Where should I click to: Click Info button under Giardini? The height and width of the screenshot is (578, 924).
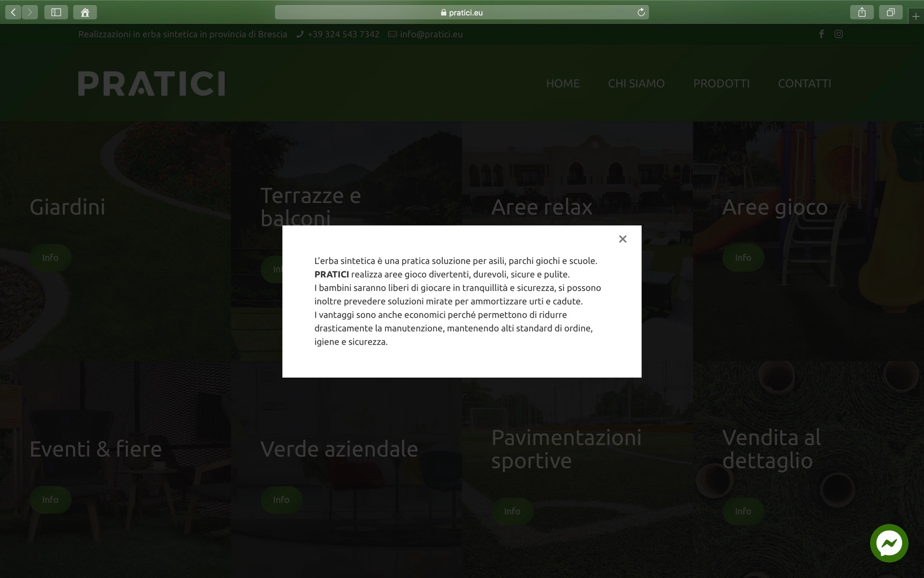(50, 258)
